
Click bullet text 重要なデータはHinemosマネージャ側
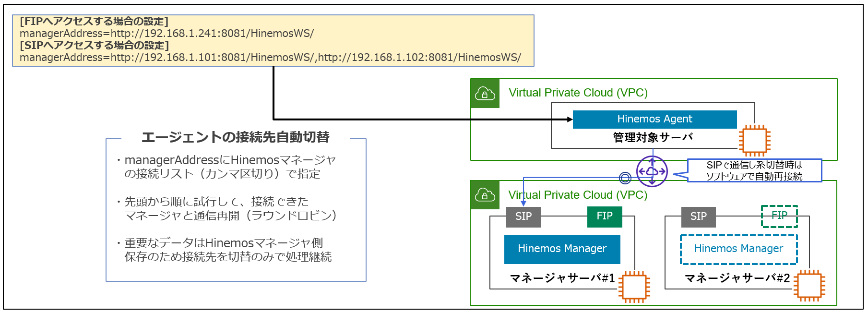pyautogui.click(x=224, y=243)
